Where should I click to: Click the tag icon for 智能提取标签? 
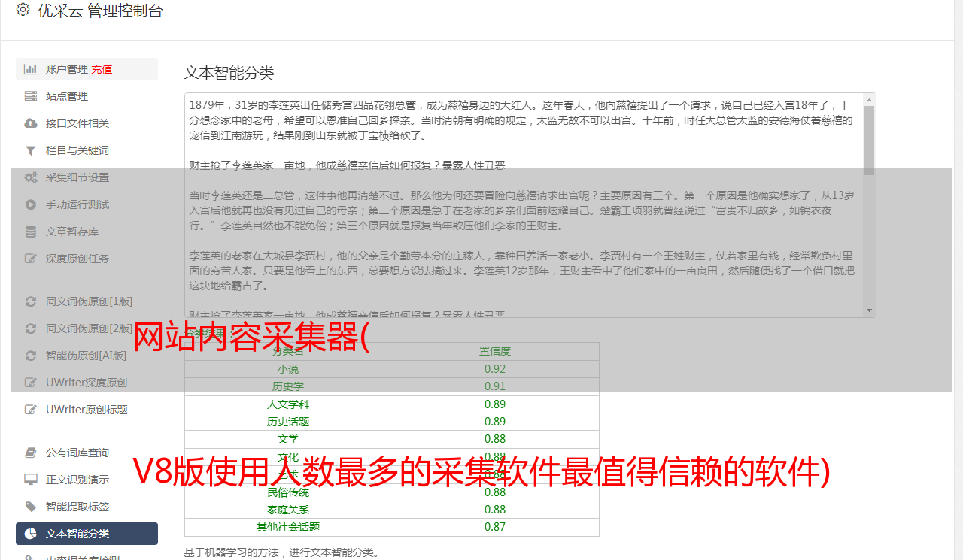pyautogui.click(x=31, y=507)
